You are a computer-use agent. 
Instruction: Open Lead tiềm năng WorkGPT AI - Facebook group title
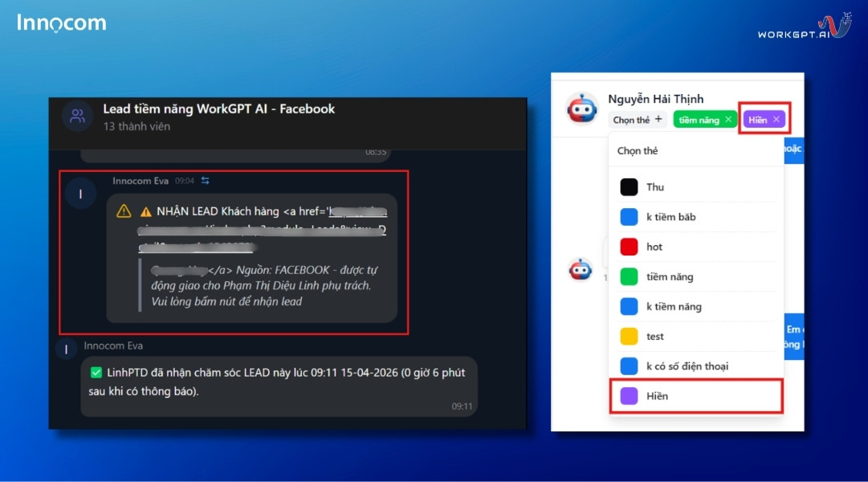point(218,109)
